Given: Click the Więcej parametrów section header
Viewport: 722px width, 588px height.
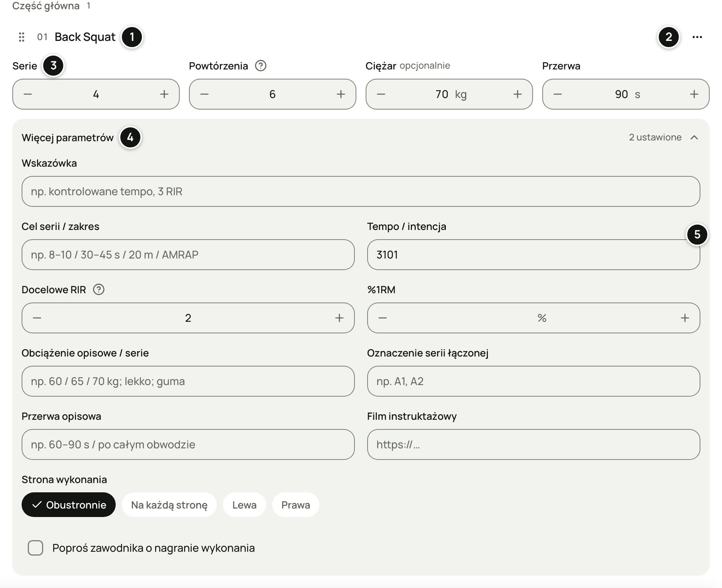Looking at the screenshot, I should (67, 137).
